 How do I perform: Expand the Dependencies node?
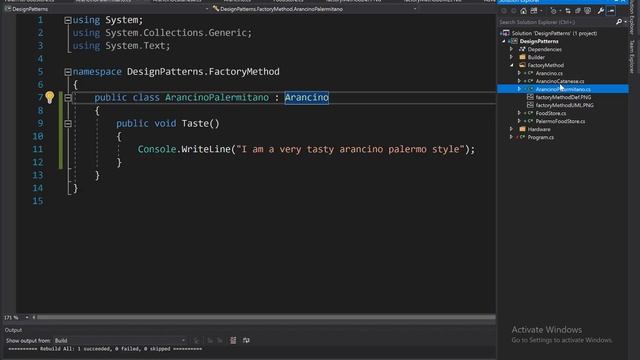click(511, 49)
